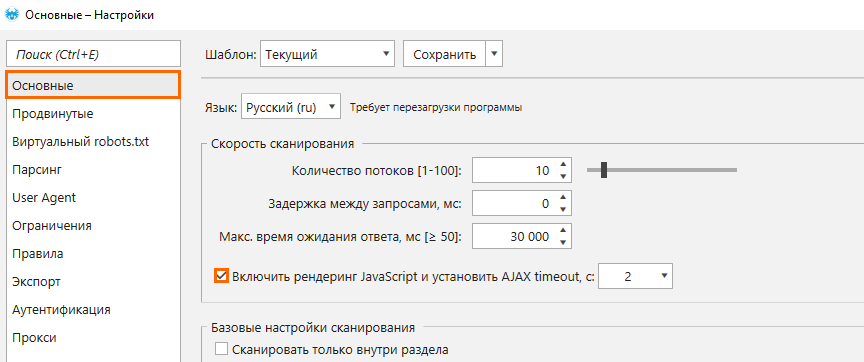Select the Основные settings section

[93, 85]
